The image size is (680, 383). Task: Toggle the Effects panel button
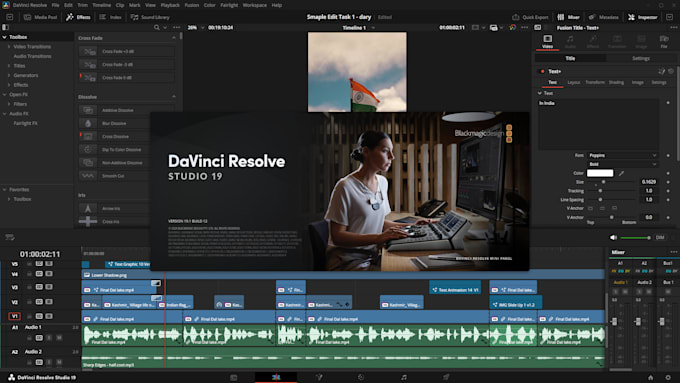(78, 17)
